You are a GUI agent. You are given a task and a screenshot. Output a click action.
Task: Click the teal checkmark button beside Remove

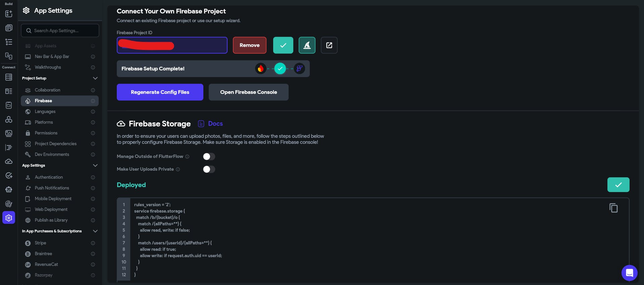[283, 45]
